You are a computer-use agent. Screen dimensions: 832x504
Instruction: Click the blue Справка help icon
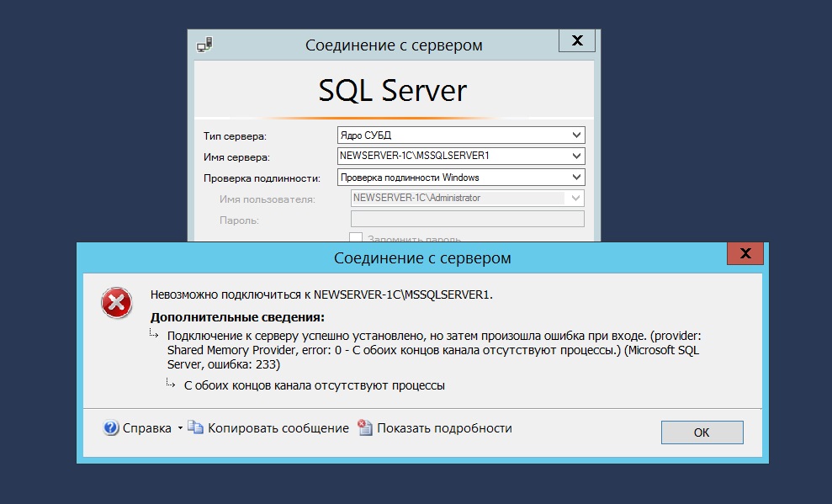pos(111,428)
